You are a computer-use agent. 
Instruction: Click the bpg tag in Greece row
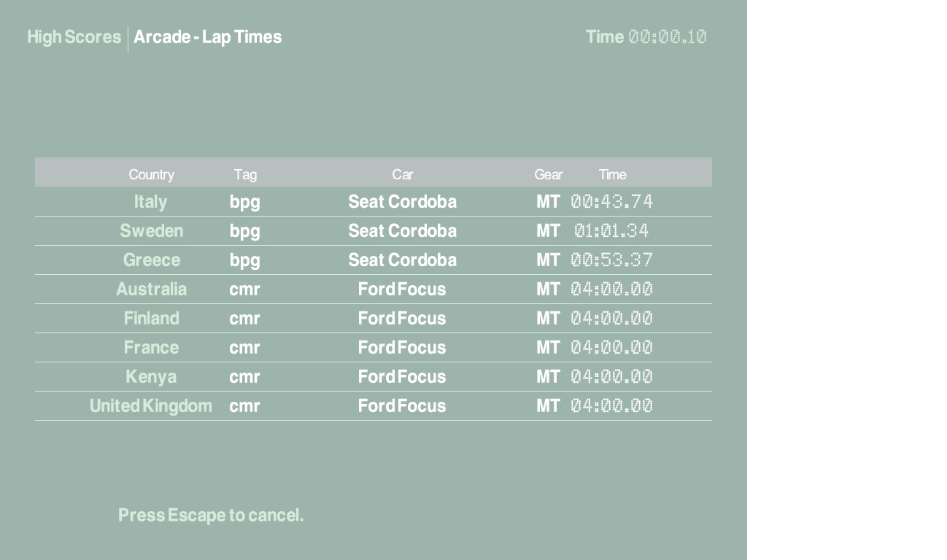click(x=244, y=260)
